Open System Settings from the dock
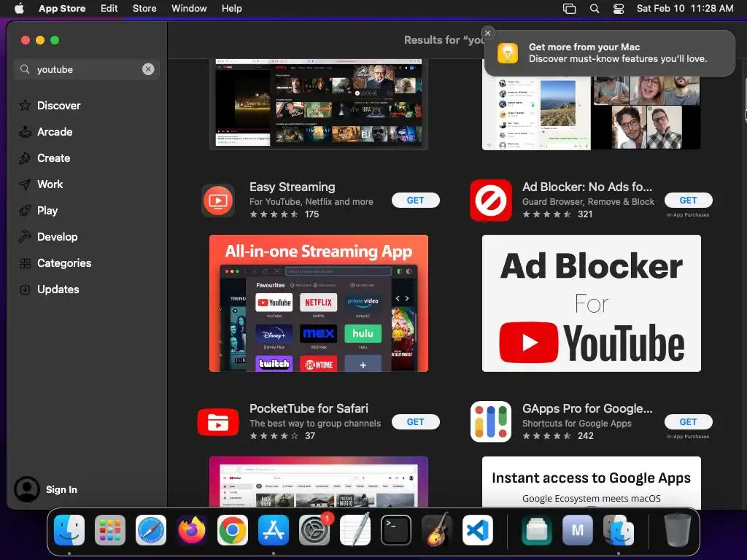 coord(314,530)
